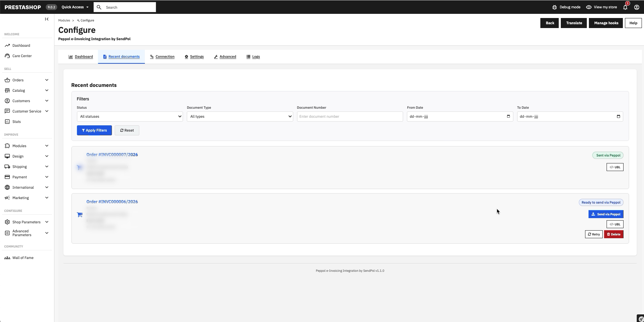Open the Status filter dropdown
This screenshot has height=322, width=644.
coord(130,116)
